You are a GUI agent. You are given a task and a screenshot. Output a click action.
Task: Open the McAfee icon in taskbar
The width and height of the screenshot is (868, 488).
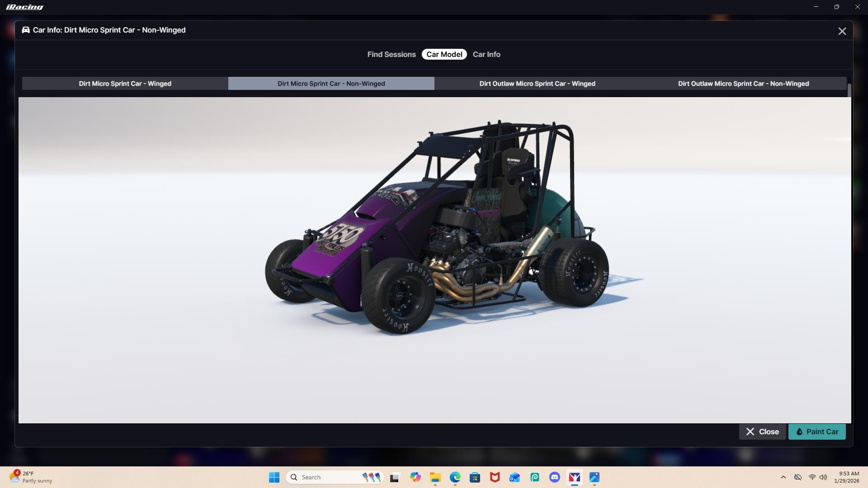click(495, 477)
